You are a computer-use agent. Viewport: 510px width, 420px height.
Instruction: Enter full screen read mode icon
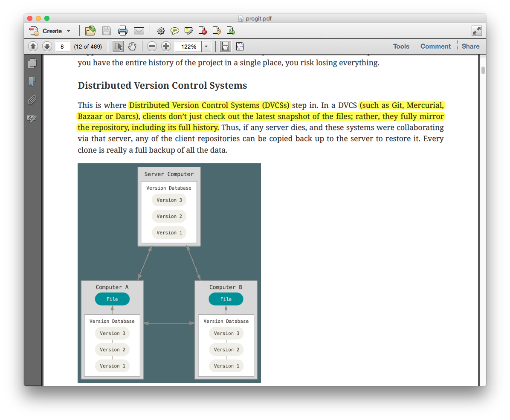click(476, 31)
